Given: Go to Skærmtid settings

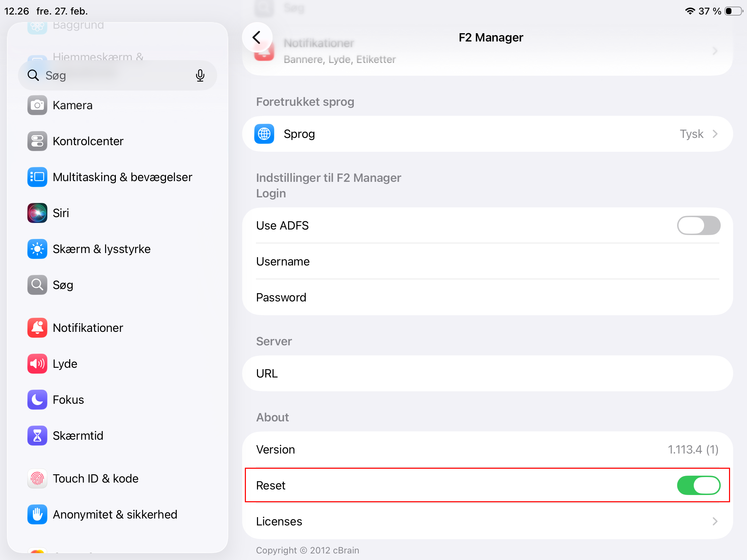Looking at the screenshot, I should 118,436.
